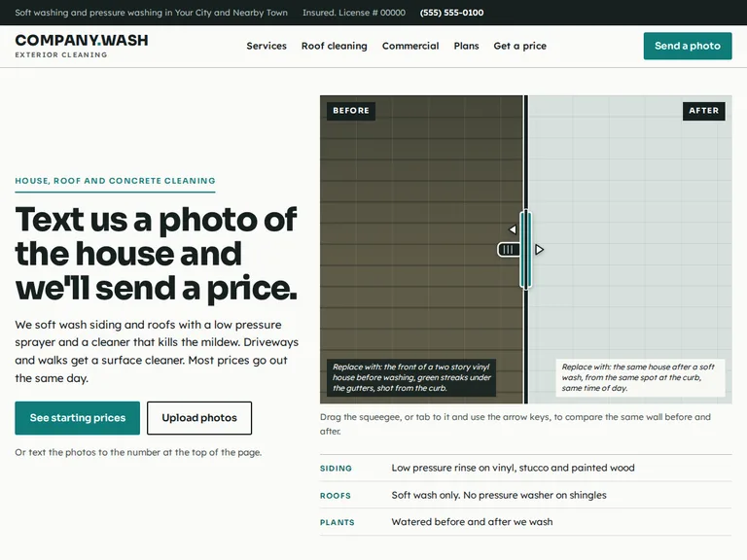
Task: Click the Send a photo button
Action: [x=688, y=46]
